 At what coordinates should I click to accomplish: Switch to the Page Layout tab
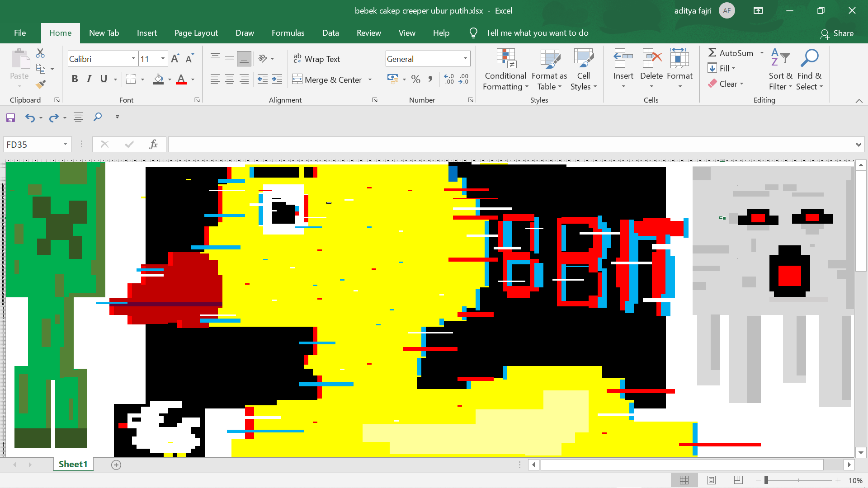tap(196, 33)
